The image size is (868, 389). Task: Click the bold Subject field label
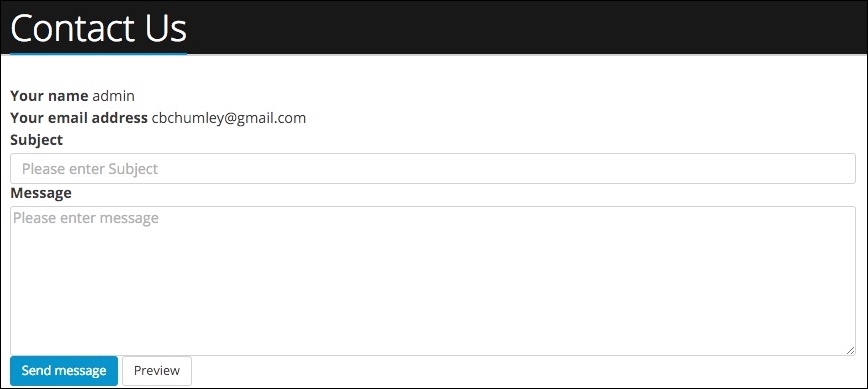(x=37, y=140)
